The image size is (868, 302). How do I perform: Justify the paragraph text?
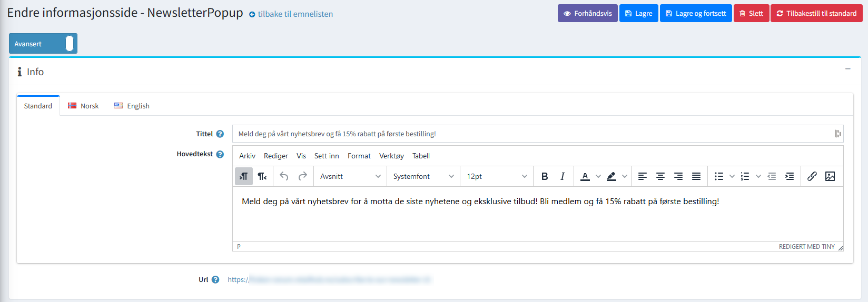click(x=696, y=176)
